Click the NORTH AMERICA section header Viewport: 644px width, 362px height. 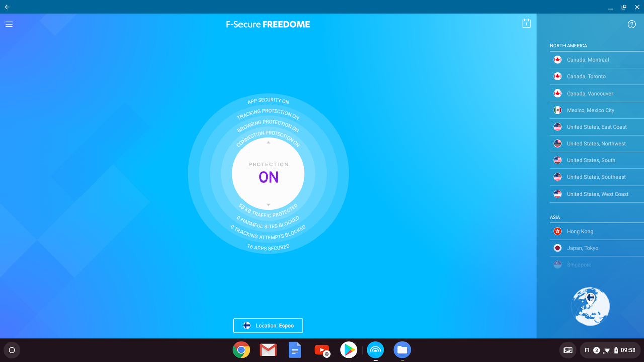point(569,46)
